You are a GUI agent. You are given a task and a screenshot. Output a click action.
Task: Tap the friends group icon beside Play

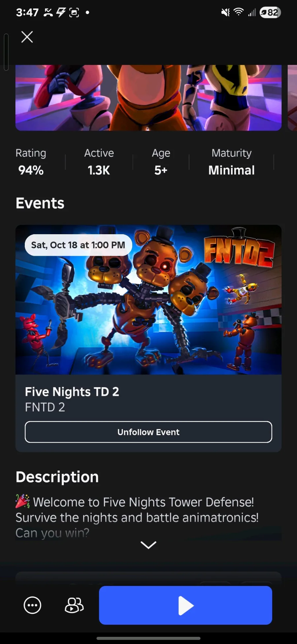pos(74,605)
